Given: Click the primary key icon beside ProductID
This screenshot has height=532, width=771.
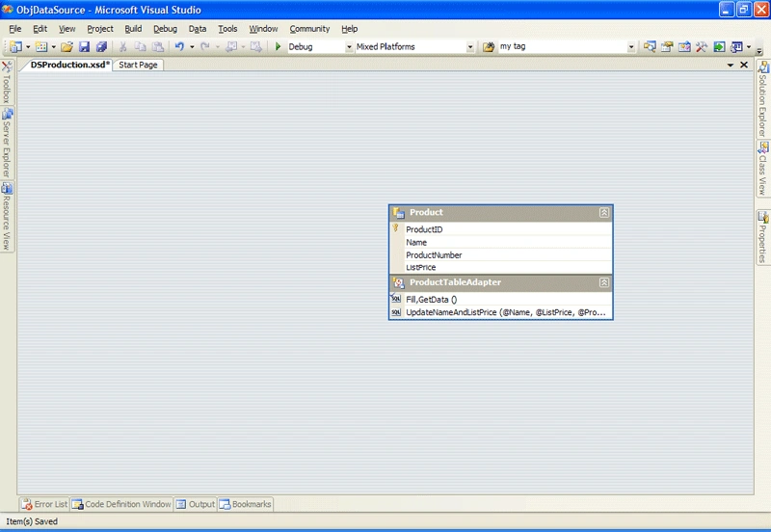Looking at the screenshot, I should 395,228.
